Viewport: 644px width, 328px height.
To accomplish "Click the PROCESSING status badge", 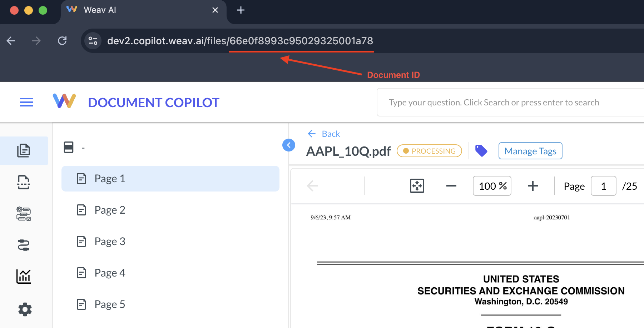I will pos(429,151).
